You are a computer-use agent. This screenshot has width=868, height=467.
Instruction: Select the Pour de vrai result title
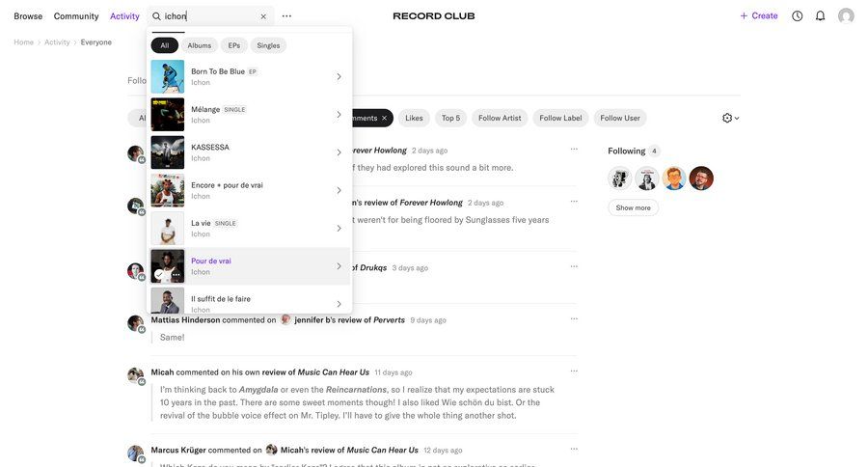211,261
